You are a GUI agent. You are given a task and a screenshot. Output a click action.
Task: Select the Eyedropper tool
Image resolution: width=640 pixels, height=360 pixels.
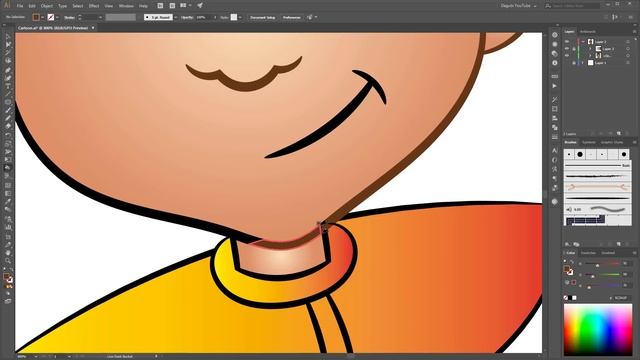coord(8,201)
